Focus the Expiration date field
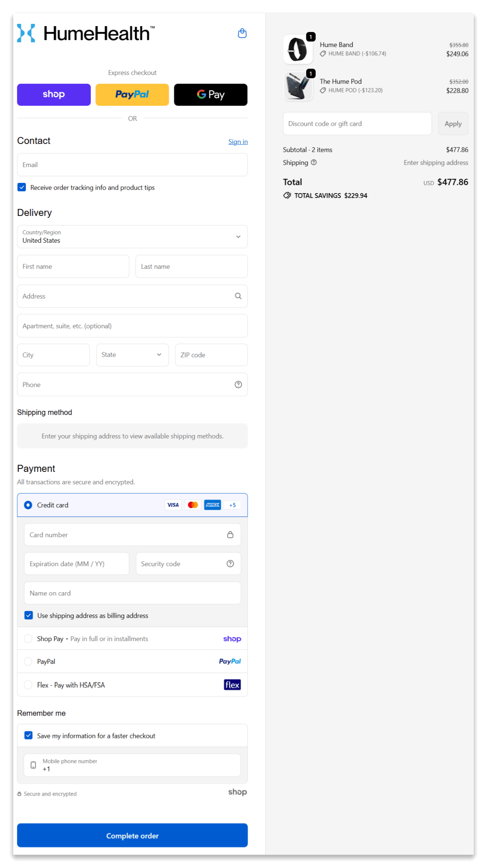 77,564
